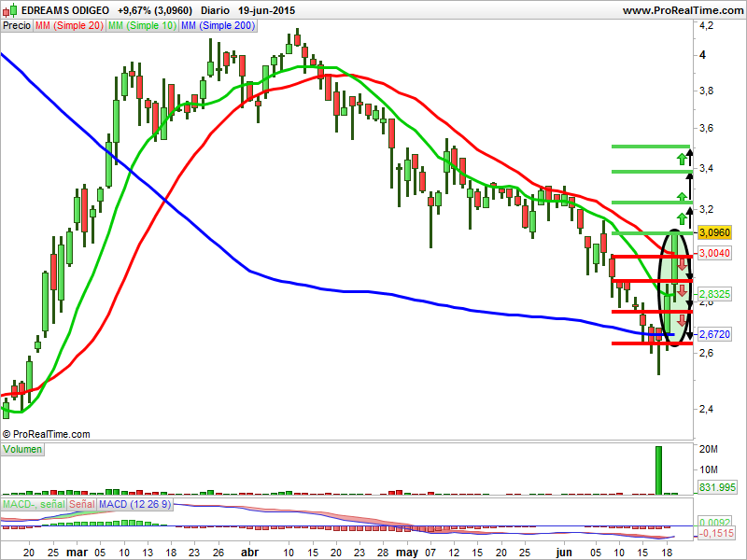Select the Precio legend label

pyautogui.click(x=17, y=26)
